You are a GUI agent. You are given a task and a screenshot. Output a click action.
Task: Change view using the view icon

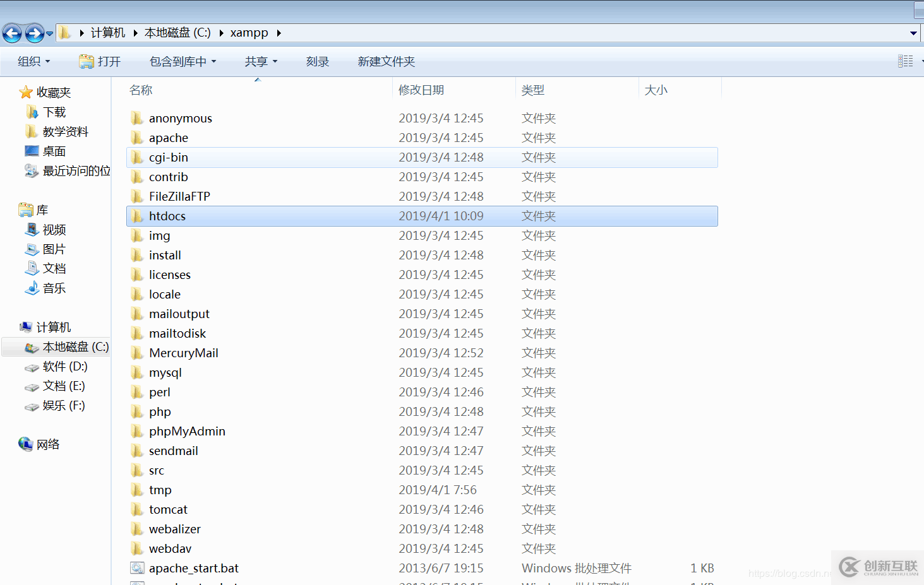[905, 61]
